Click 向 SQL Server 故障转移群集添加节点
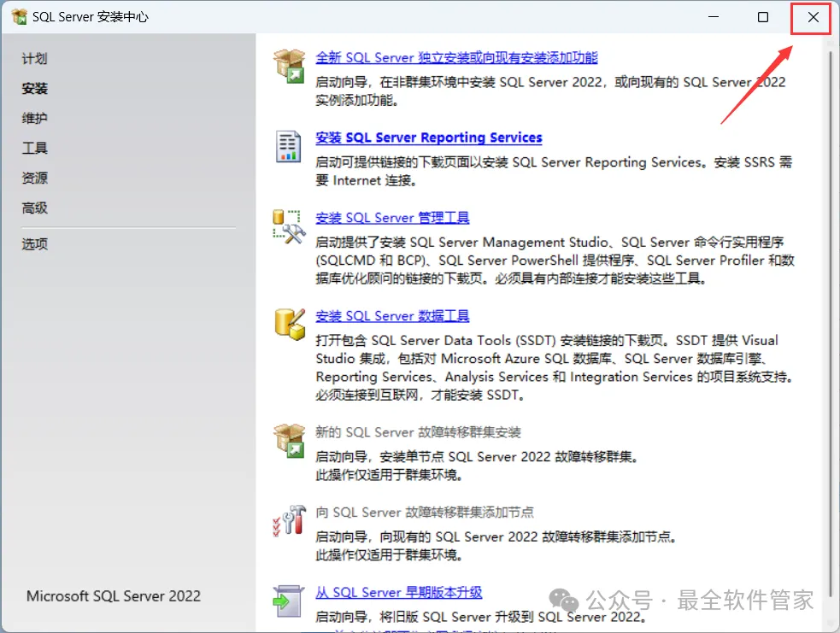Image resolution: width=840 pixels, height=633 pixels. 425,513
